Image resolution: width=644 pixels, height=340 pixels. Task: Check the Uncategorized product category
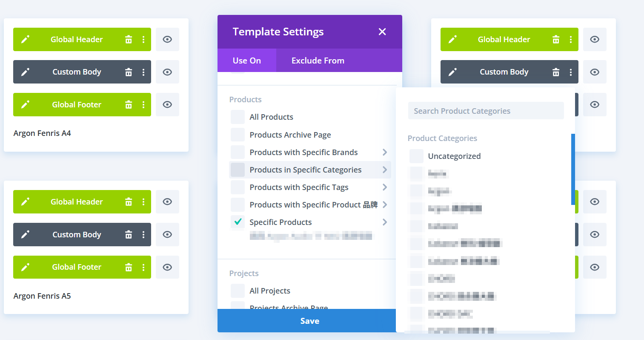coord(416,156)
